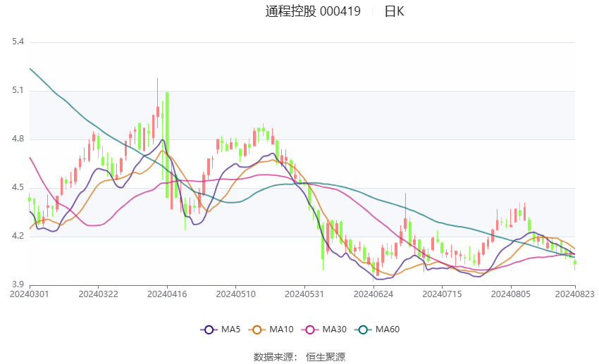Image resolution: width=599 pixels, height=364 pixels.
Task: Click the MA30 legend label text
Action: click(334, 330)
